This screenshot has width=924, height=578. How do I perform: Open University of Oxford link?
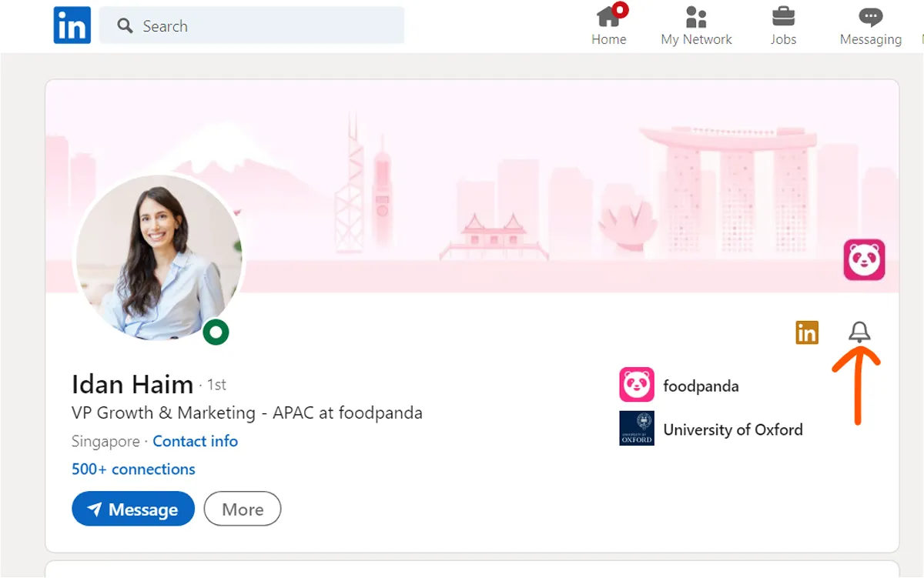pos(733,429)
